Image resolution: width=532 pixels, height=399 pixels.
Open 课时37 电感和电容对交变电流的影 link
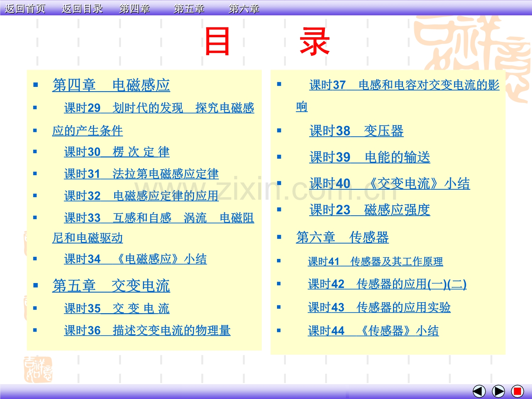click(x=404, y=85)
